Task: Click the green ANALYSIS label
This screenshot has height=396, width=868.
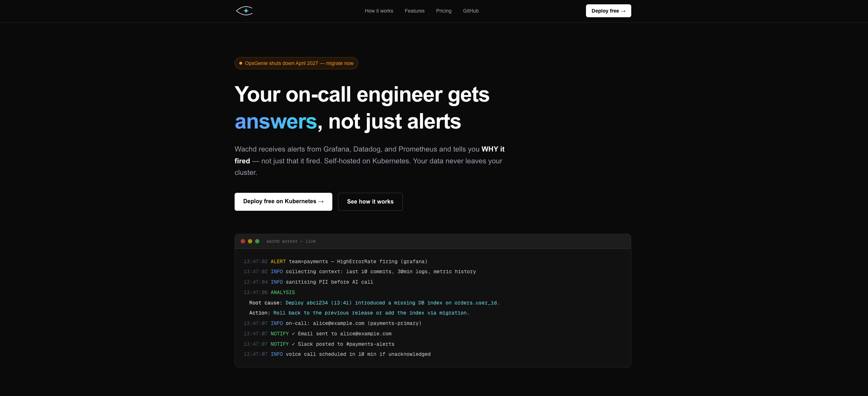Action: pos(283,293)
